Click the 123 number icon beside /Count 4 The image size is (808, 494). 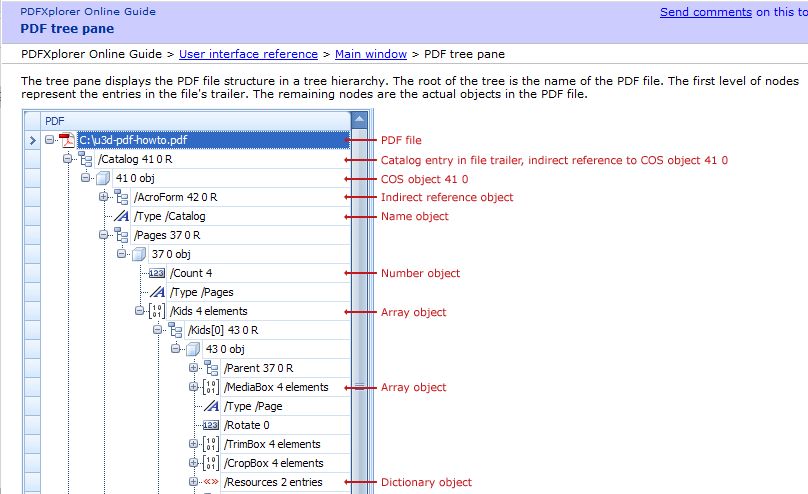pyautogui.click(x=157, y=273)
